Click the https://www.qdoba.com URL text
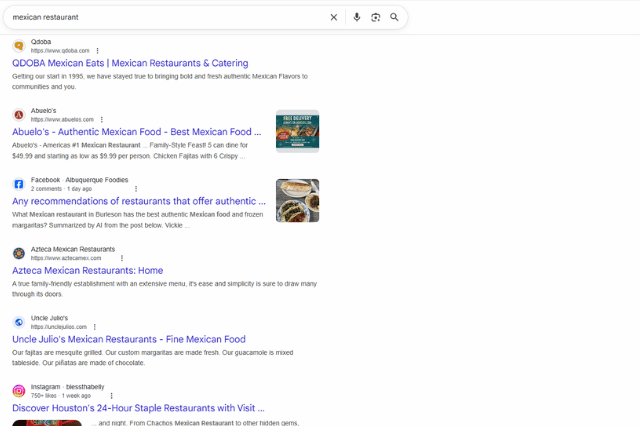Viewport: 640px width, 426px height. 60,51
